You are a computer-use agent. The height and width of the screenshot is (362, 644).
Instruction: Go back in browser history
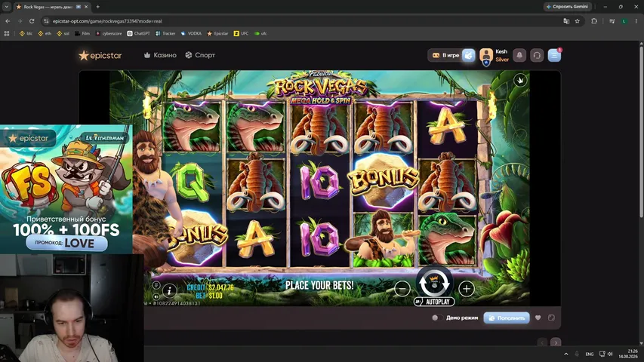pyautogui.click(x=8, y=21)
